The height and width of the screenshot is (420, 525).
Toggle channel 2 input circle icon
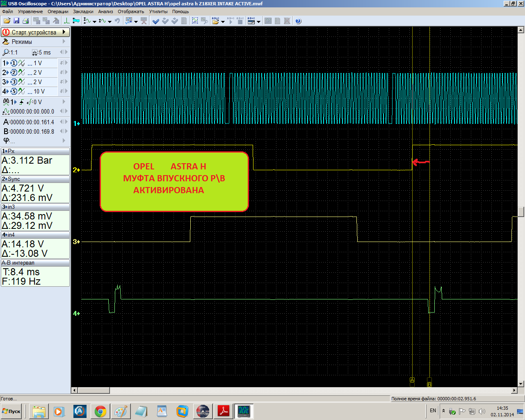click(14, 73)
